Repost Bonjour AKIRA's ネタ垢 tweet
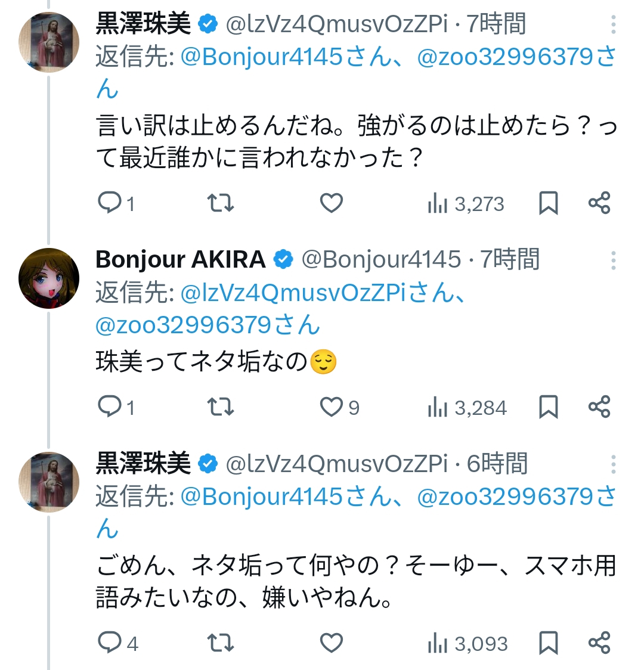Screen dimensions: 644x670 tap(220, 408)
